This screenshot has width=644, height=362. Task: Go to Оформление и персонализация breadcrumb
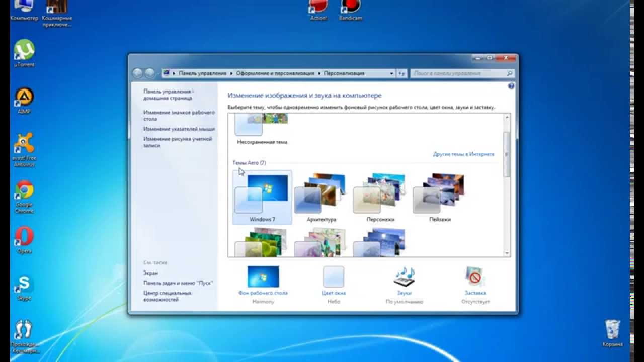[x=275, y=73]
